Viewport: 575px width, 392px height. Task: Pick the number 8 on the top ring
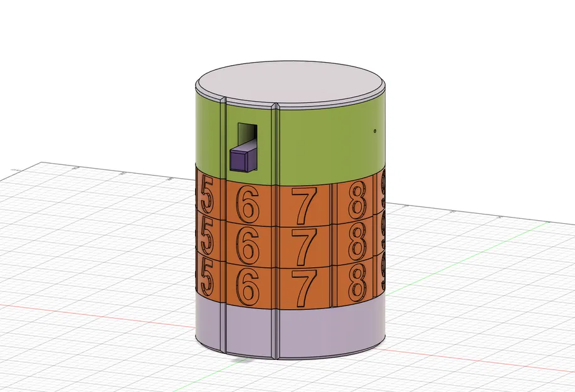click(357, 201)
